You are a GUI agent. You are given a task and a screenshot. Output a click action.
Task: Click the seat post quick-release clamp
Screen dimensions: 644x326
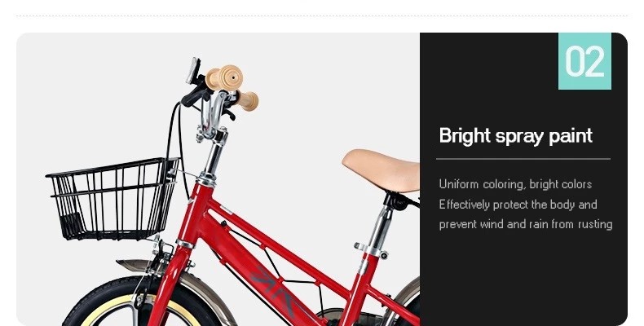[371, 251]
